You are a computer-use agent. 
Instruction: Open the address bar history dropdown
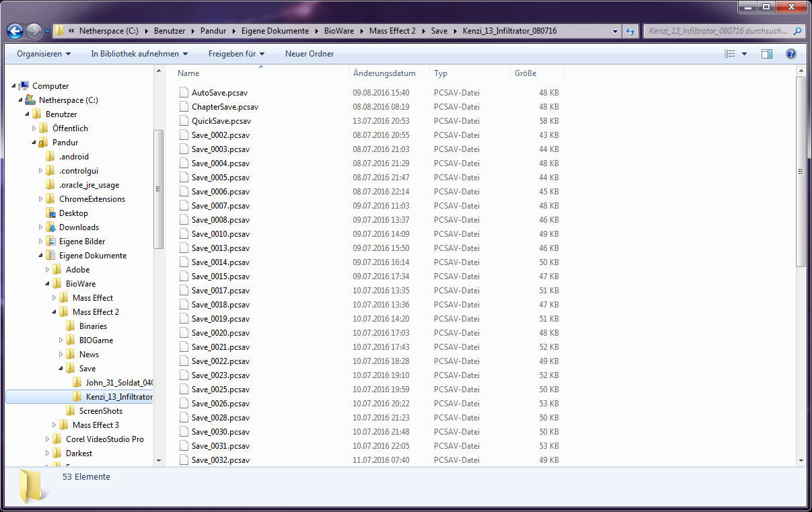coord(616,31)
